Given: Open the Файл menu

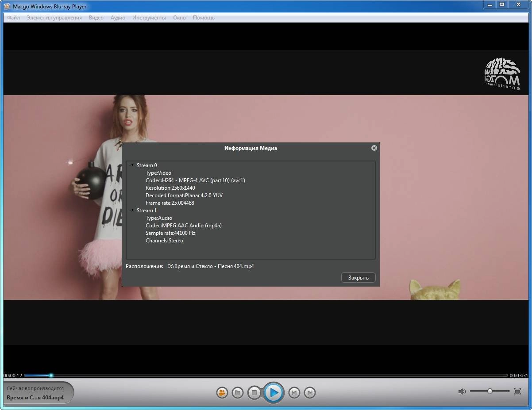Looking at the screenshot, I should 13,18.
